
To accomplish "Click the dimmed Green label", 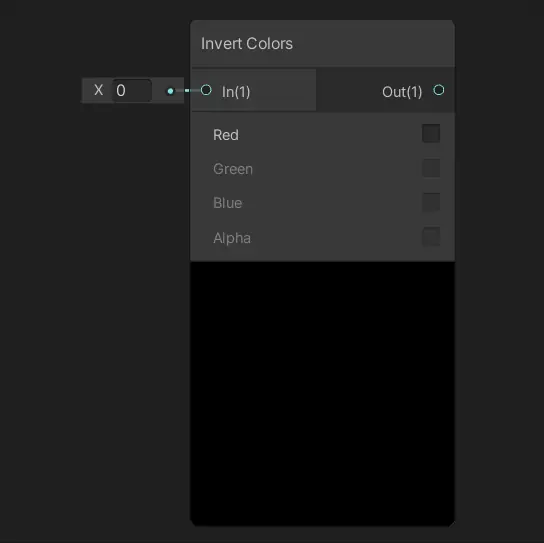I will tap(233, 169).
